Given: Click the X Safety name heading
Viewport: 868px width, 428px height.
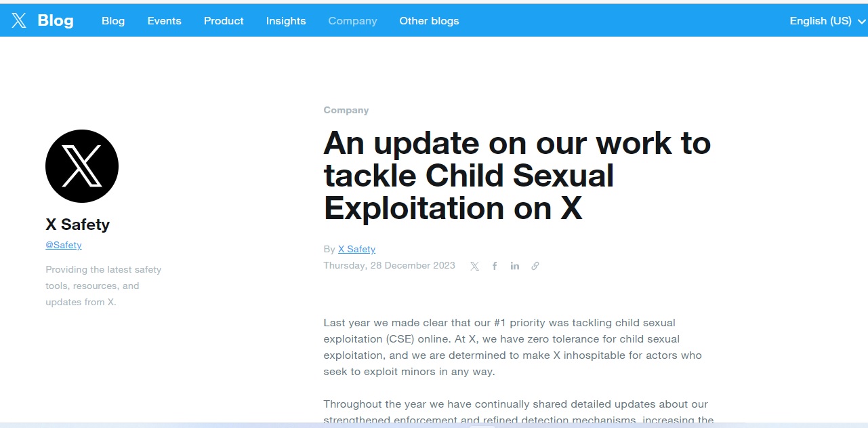Looking at the screenshot, I should point(77,225).
